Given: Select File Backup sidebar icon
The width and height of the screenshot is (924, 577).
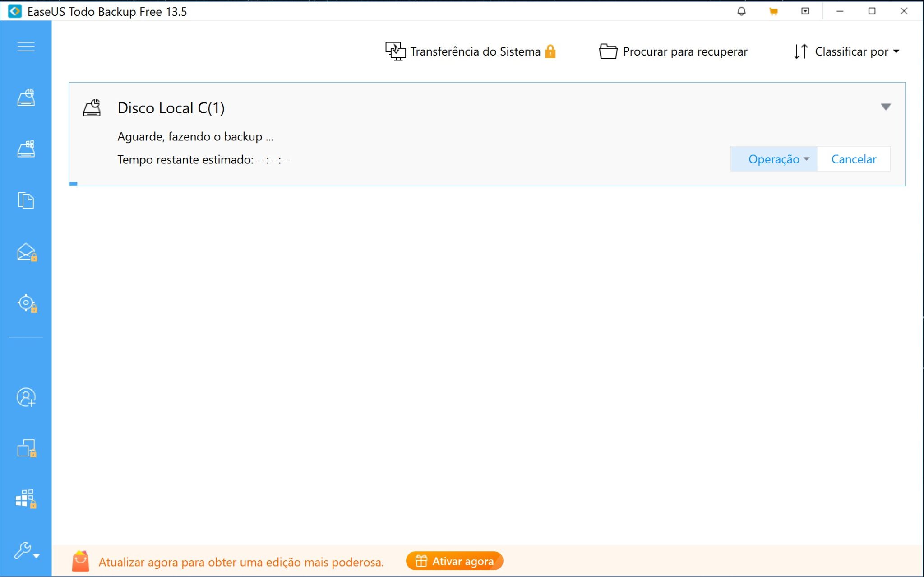Looking at the screenshot, I should click(x=26, y=200).
